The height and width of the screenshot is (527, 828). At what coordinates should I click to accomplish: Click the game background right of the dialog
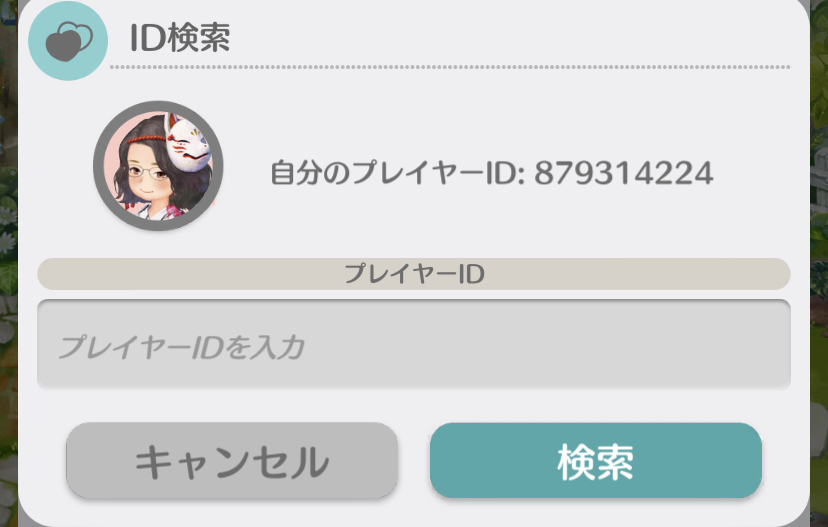[819, 264]
